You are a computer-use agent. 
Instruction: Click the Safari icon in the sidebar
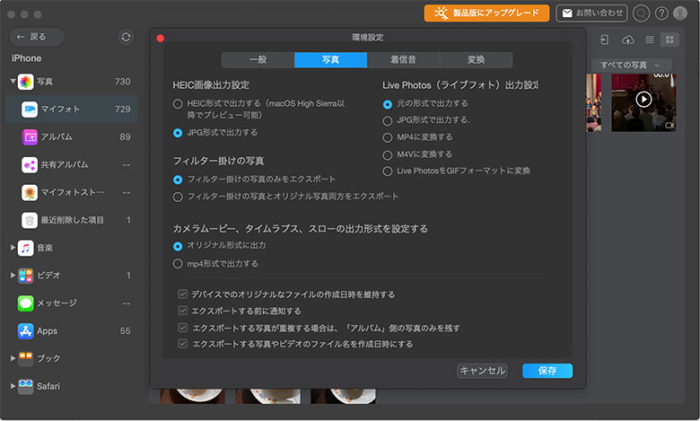25,386
